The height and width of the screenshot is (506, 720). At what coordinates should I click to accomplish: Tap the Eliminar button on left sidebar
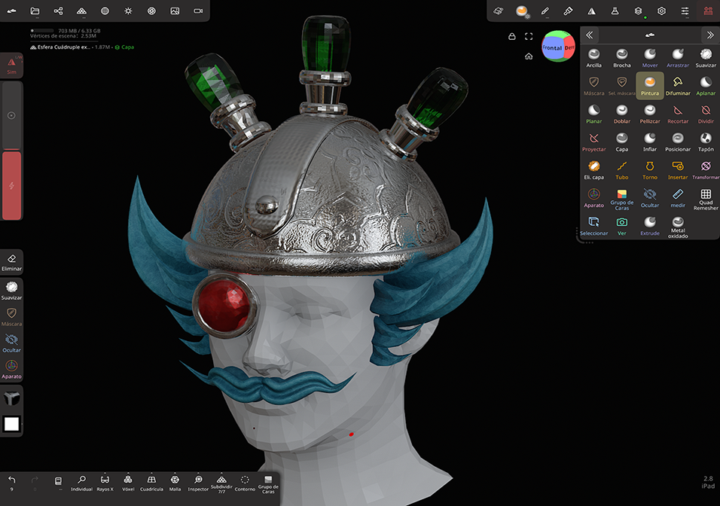[12, 262]
